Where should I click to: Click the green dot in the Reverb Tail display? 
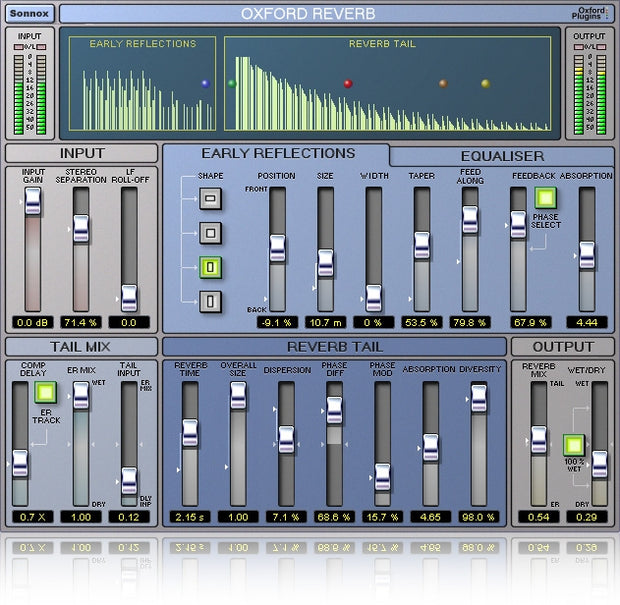(232, 83)
